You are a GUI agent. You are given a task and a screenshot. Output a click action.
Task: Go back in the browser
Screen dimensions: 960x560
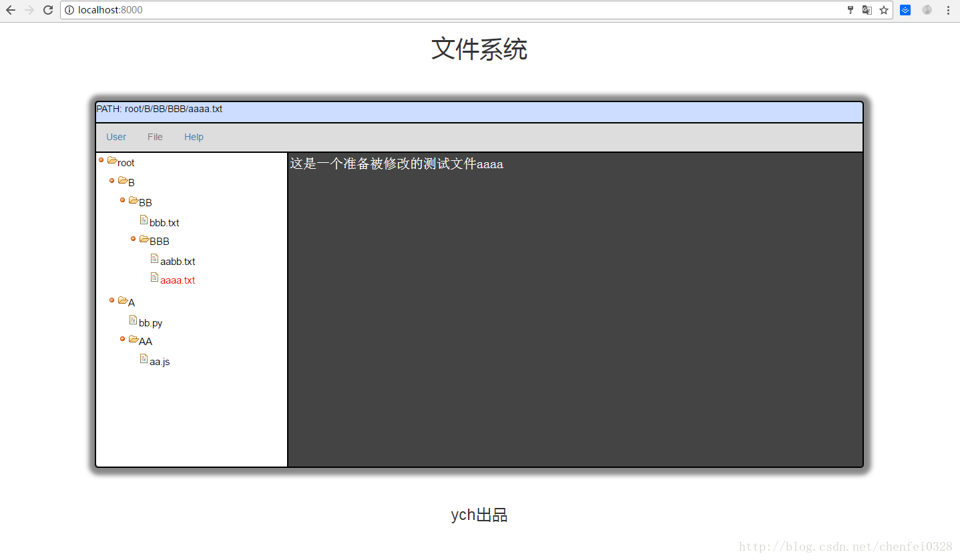(11, 10)
